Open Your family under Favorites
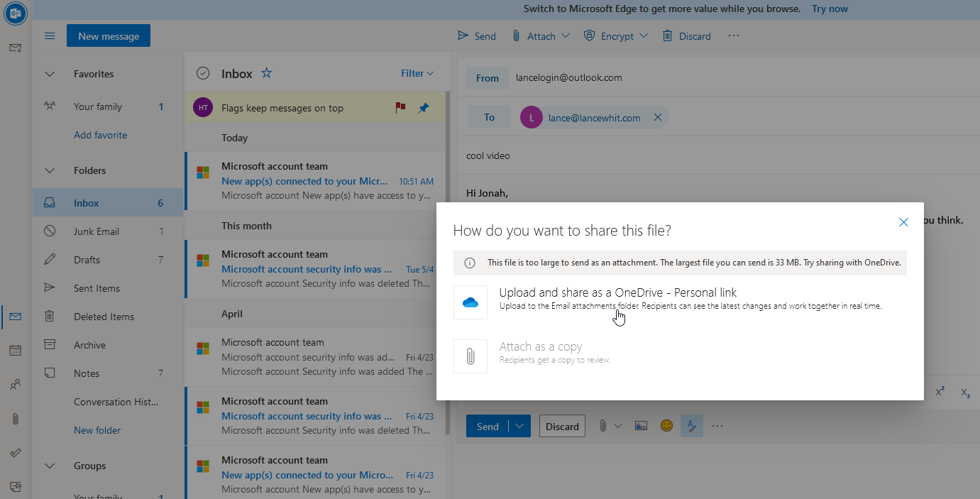This screenshot has height=499, width=980. coord(108,106)
